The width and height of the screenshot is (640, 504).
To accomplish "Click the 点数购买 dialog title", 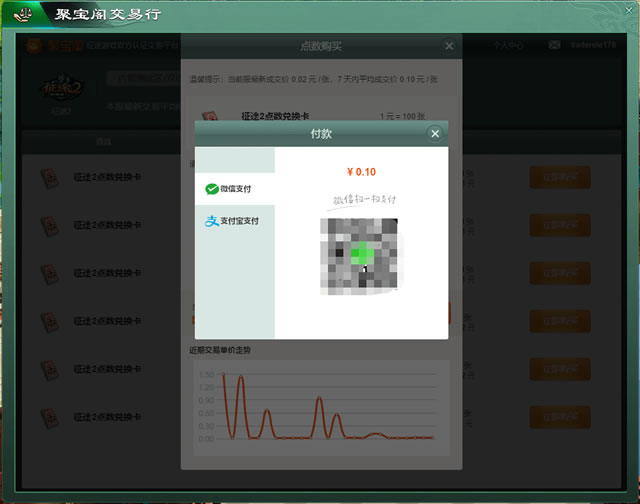I will (321, 47).
